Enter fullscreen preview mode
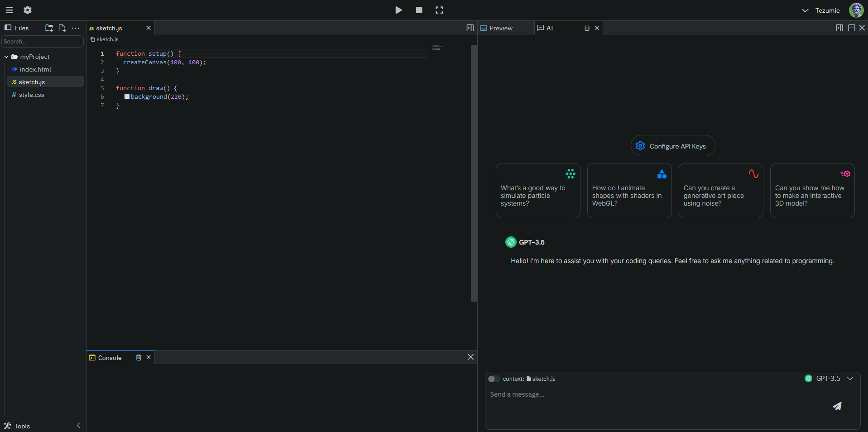Image resolution: width=868 pixels, height=432 pixels. click(x=439, y=10)
